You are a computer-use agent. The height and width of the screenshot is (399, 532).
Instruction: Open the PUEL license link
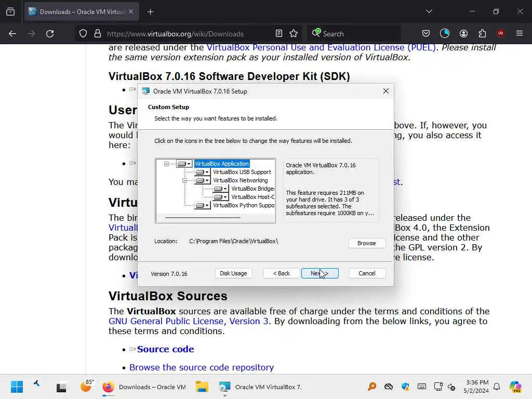click(x=321, y=47)
